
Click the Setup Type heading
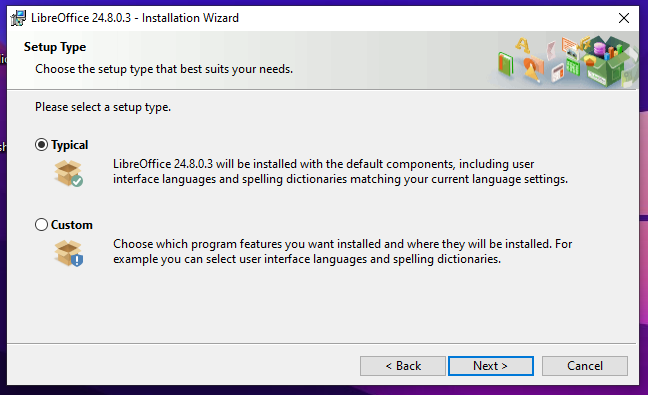click(x=55, y=47)
